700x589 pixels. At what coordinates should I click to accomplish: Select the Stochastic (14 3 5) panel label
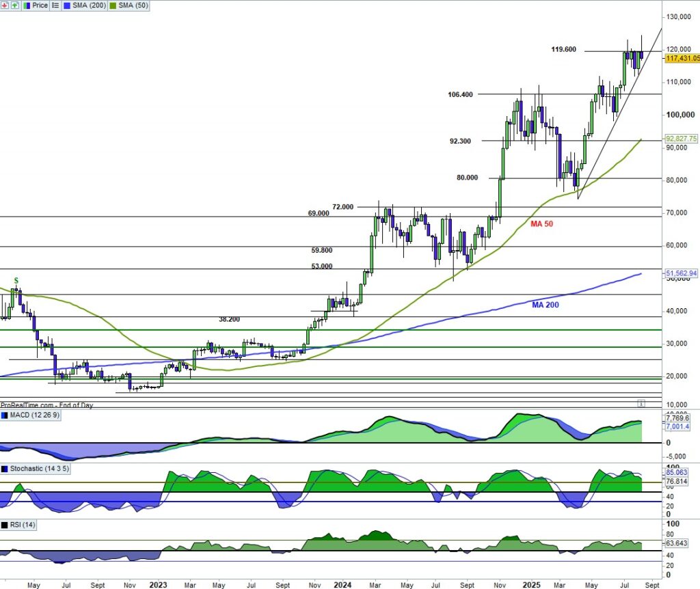click(37, 469)
